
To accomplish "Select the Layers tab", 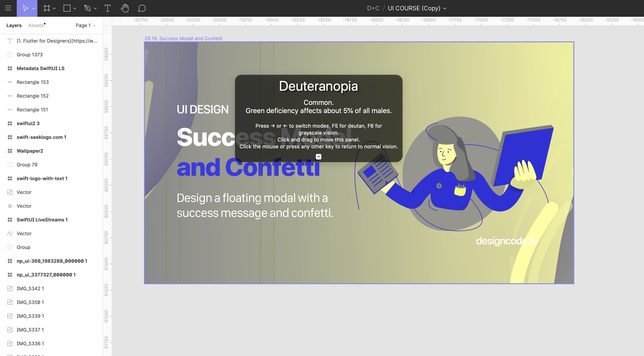I will click(14, 25).
